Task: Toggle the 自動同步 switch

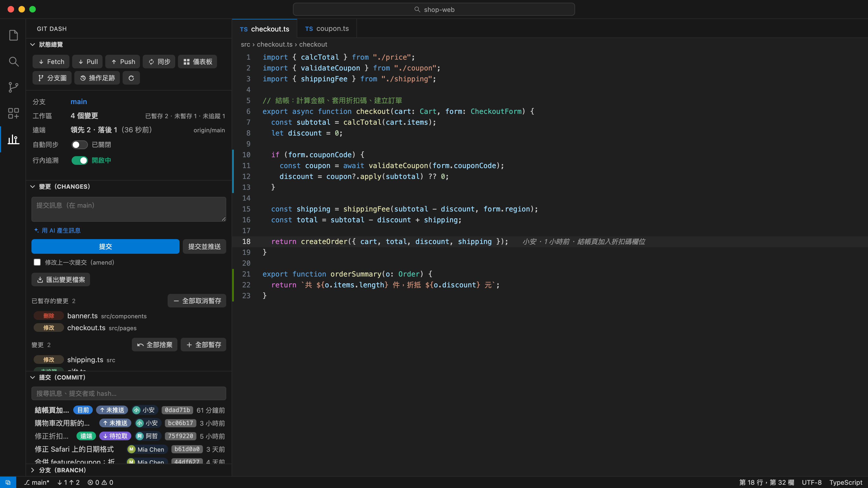Action: tap(79, 145)
